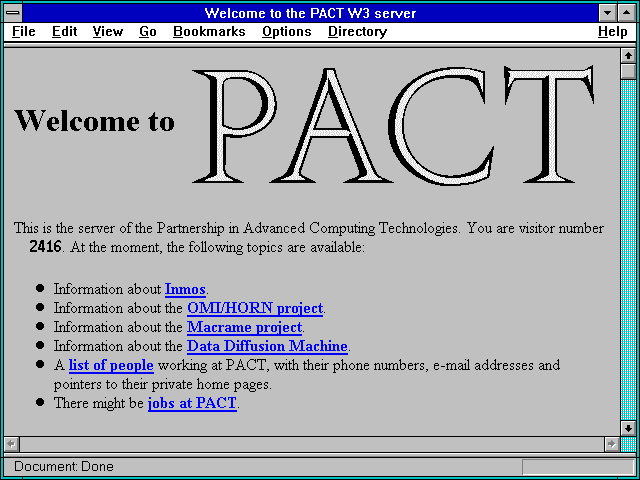Click the horizontal scrollbar left arrow

coord(12,444)
